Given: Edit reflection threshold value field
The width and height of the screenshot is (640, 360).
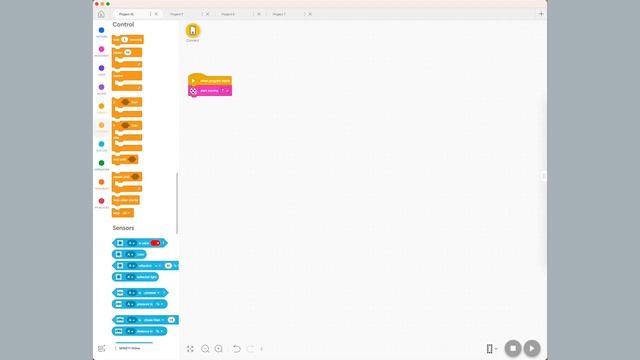Looking at the screenshot, I should [x=168, y=266].
